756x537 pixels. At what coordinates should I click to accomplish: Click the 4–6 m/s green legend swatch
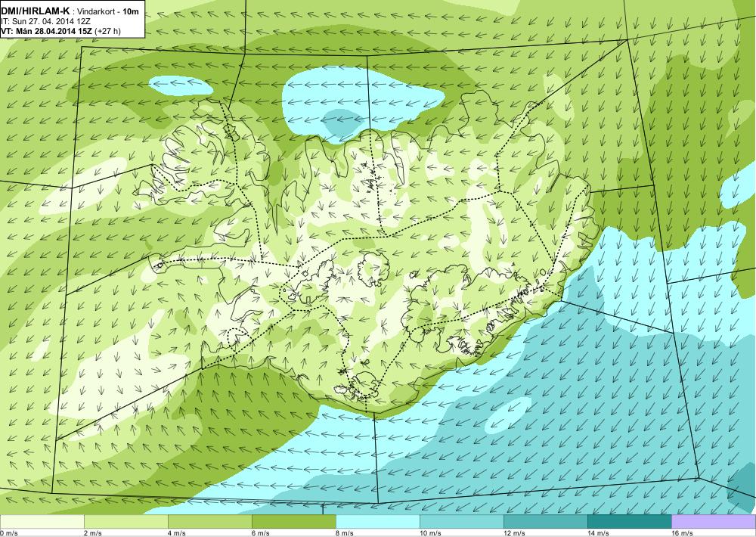click(209, 522)
